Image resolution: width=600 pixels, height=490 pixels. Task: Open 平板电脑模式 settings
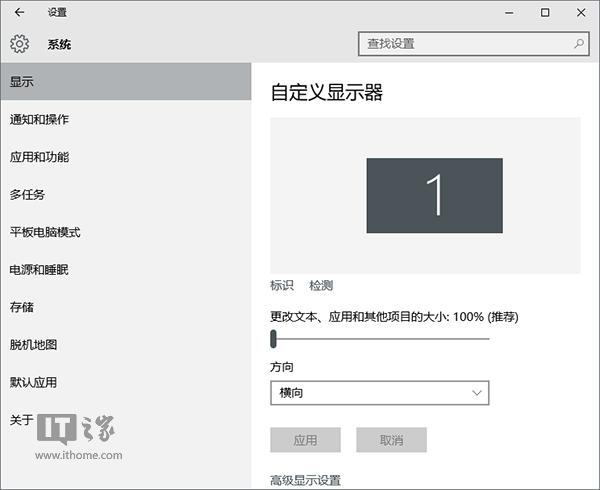45,232
